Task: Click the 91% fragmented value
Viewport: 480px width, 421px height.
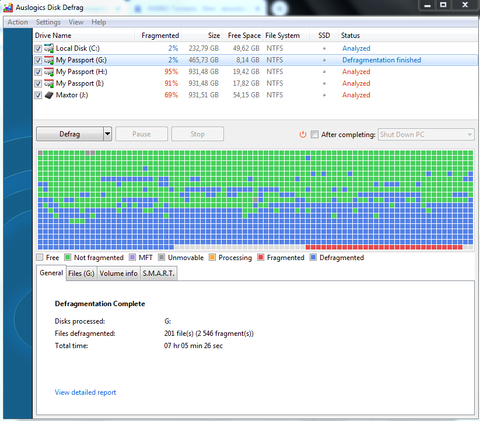Action: coord(171,83)
